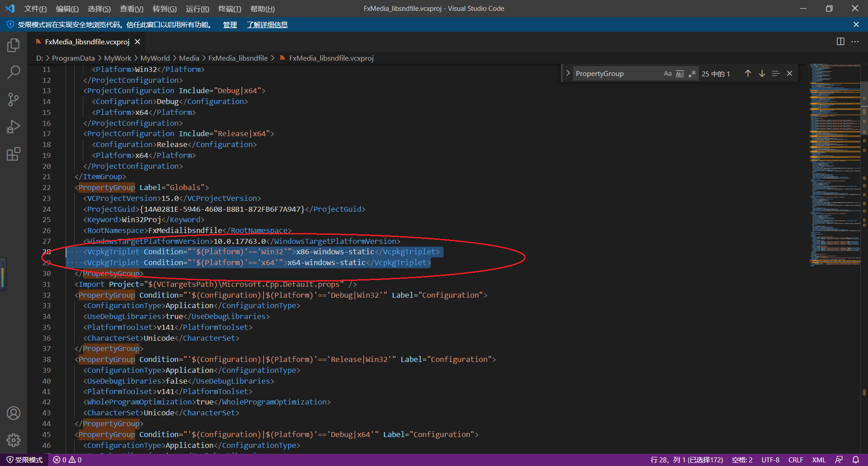Viewport: 868px width, 466px height.
Task: Open the editor More Actions menu
Action: click(x=855, y=41)
